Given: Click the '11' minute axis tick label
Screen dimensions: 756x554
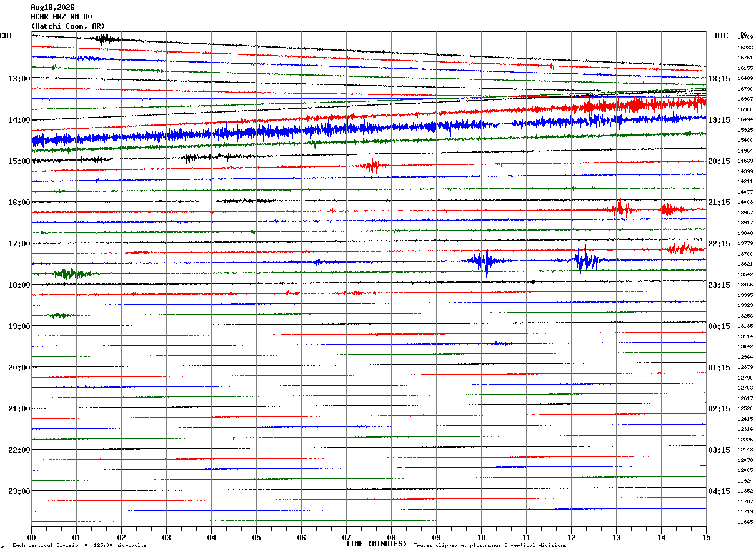Looking at the screenshot, I should 526,537.
